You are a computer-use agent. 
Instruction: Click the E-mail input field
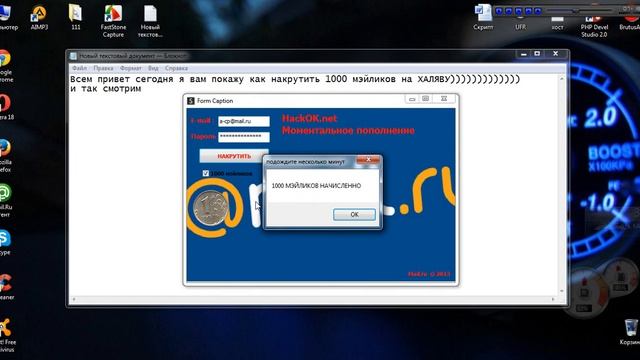coord(244,121)
